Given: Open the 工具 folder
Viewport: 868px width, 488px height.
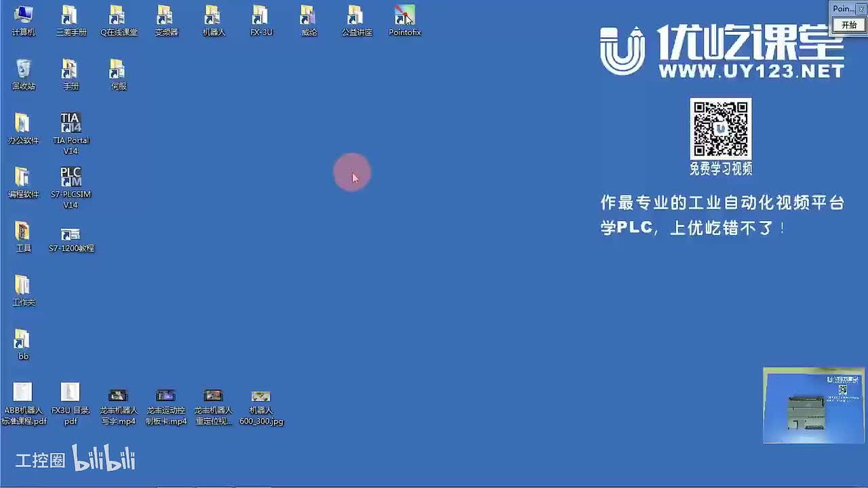Looking at the screenshot, I should [x=24, y=237].
